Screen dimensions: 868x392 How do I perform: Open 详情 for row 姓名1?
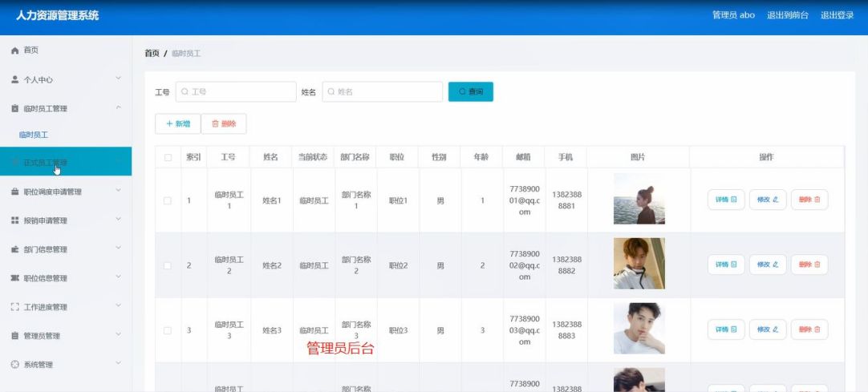[726, 200]
